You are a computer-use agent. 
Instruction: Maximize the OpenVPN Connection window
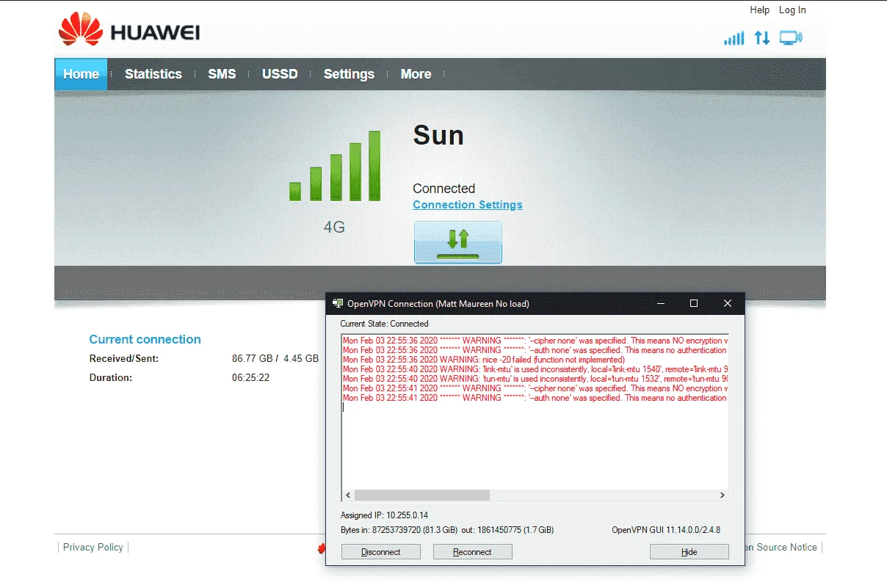(694, 303)
